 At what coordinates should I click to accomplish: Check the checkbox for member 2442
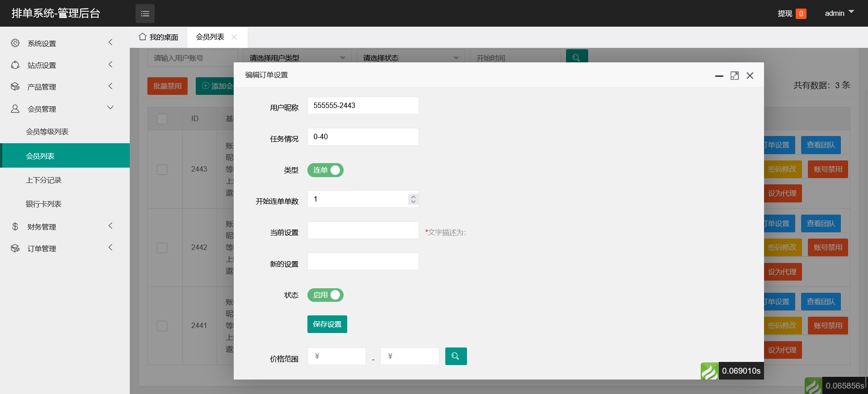tap(162, 248)
